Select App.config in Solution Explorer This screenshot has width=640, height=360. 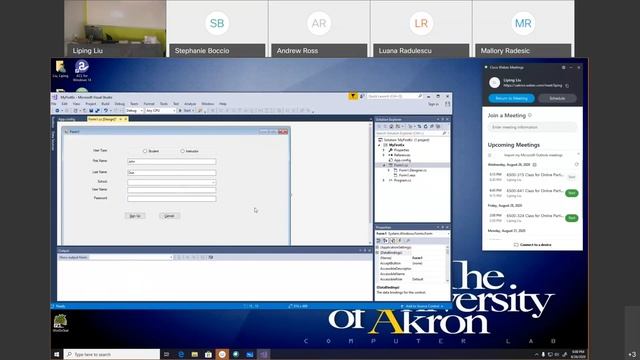tap(402, 160)
